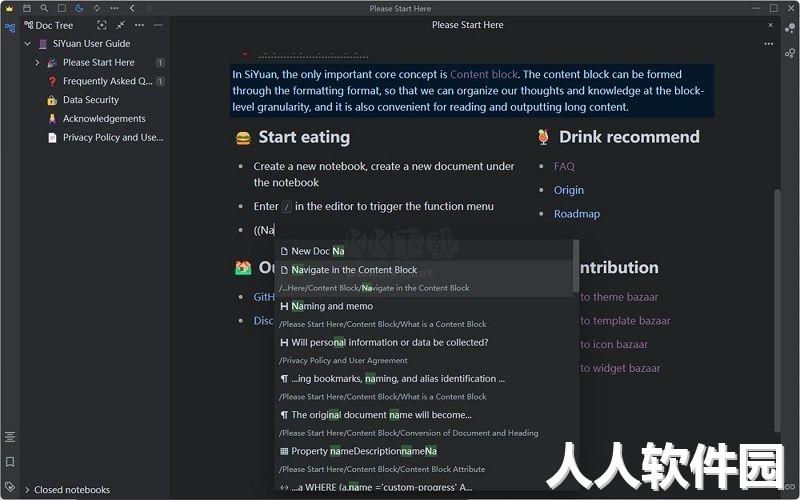Click the suggestion list scrollbar
The width and height of the screenshot is (800, 500).
(x=576, y=265)
